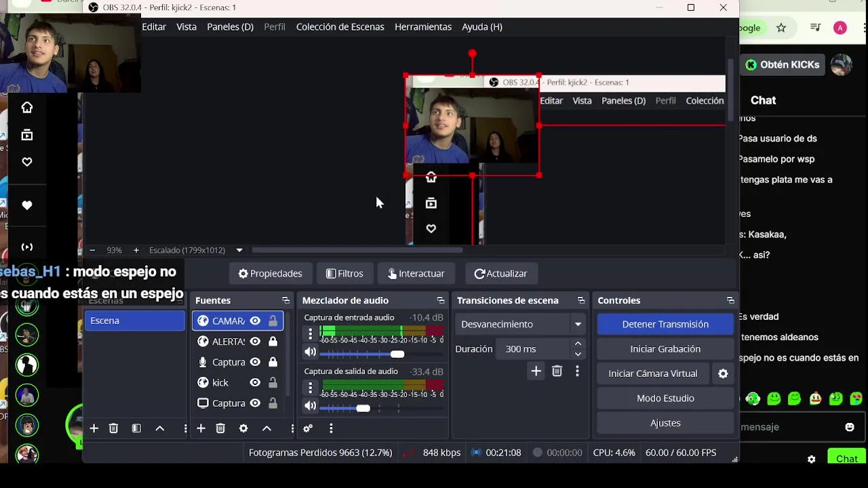
Task: Open the Herramientas menu
Action: pyautogui.click(x=423, y=26)
